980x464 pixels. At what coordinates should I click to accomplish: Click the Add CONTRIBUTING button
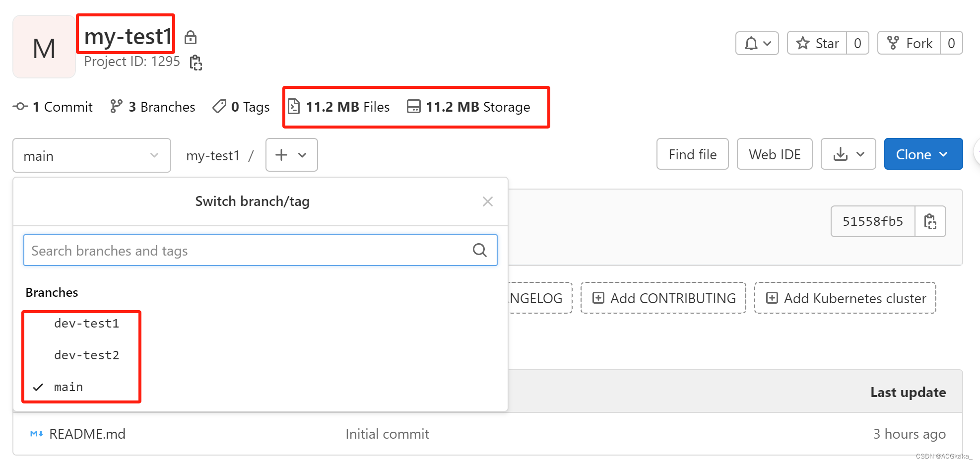663,298
